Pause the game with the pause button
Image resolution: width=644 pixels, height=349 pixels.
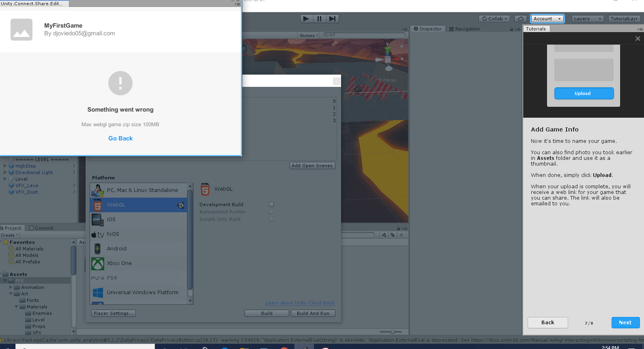pos(319,19)
